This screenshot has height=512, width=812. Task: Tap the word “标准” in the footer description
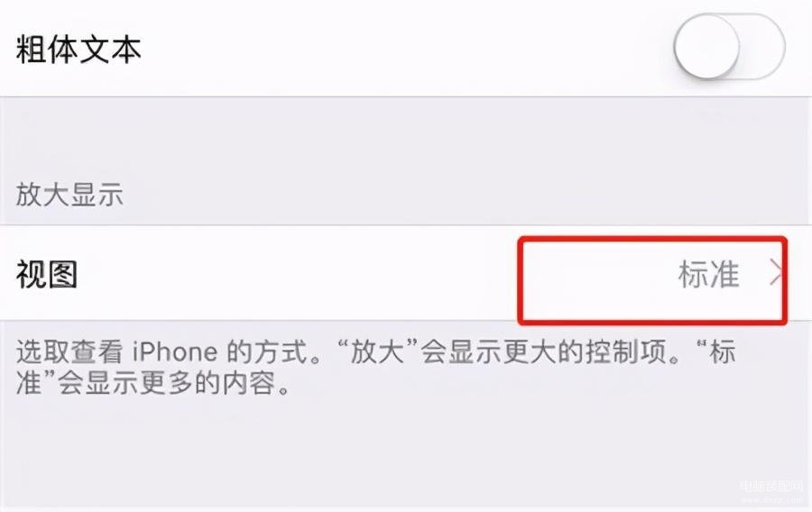coord(723,352)
